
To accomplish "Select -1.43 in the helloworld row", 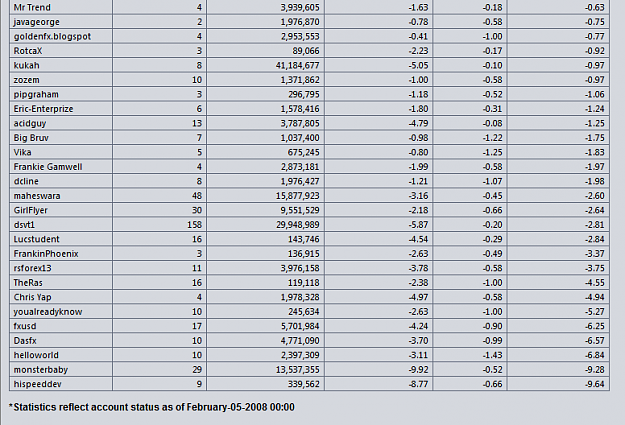I will click(x=493, y=355).
